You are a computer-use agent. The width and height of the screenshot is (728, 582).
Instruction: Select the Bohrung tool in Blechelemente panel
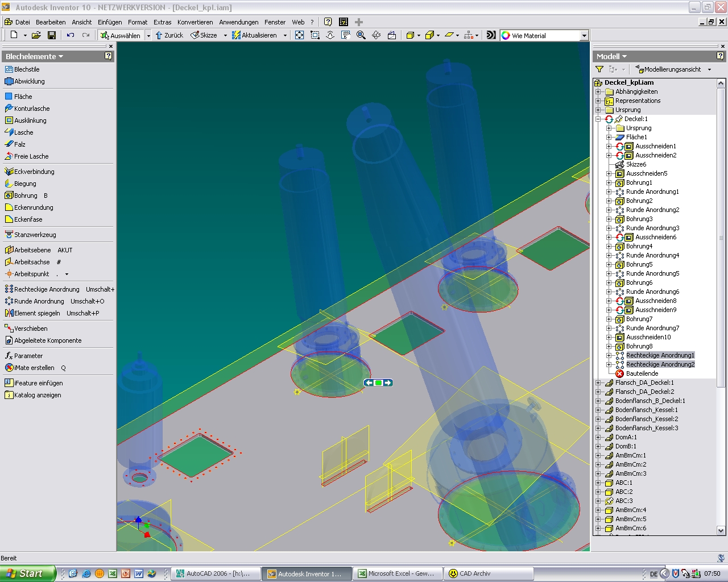pyautogui.click(x=26, y=196)
